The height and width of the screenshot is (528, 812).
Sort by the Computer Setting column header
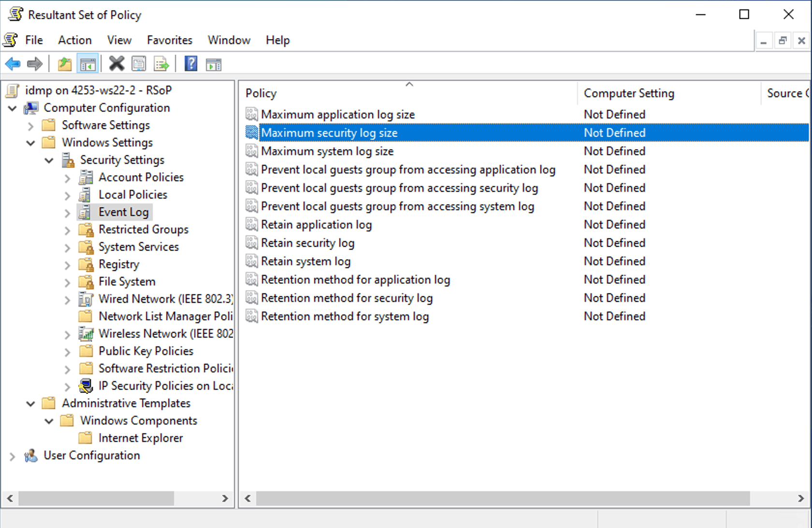629,93
